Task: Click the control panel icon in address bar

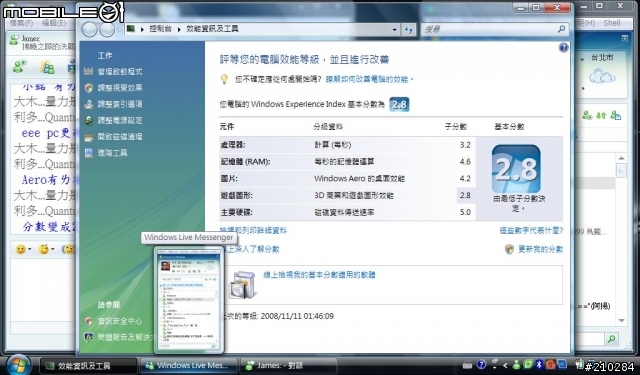Action: tap(131, 29)
